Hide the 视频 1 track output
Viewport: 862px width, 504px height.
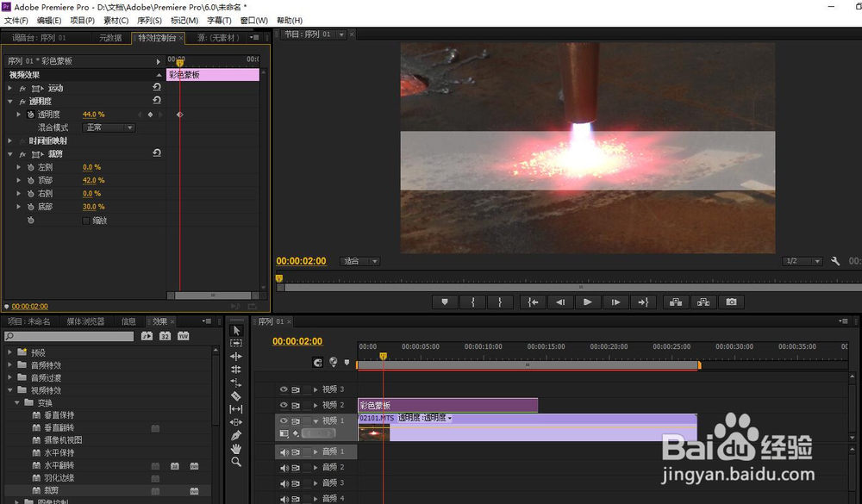[284, 421]
